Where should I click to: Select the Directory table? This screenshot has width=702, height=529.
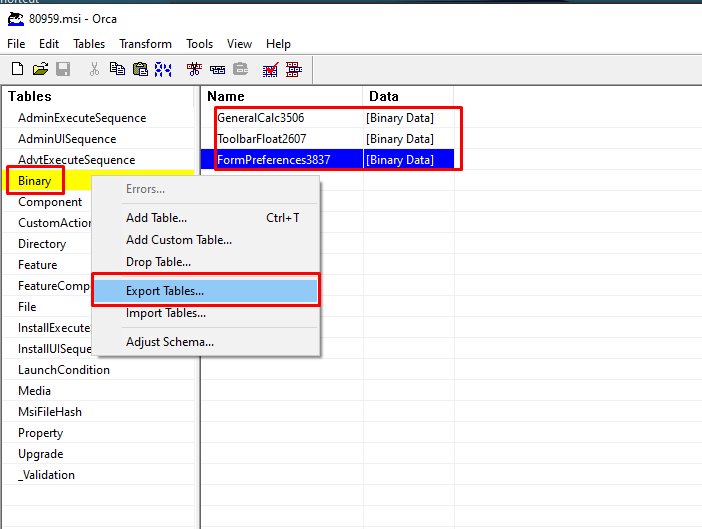click(42, 244)
